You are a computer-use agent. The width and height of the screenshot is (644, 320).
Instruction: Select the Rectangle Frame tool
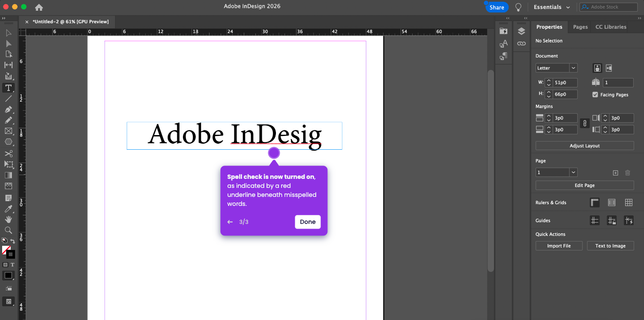8,131
